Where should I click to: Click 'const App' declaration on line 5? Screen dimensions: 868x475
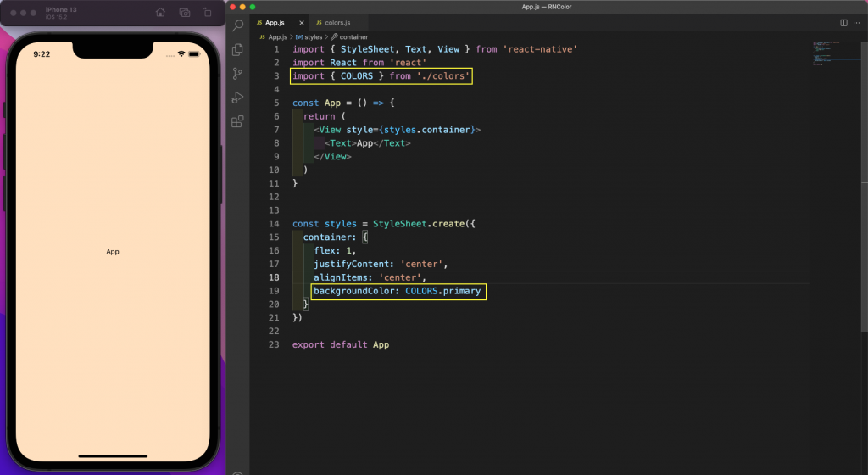pos(317,103)
